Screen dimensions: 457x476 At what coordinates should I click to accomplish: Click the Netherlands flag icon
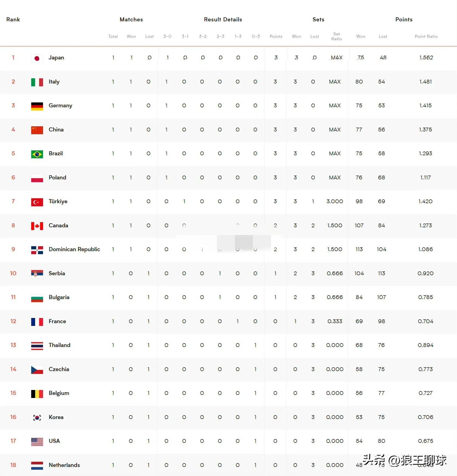tap(37, 466)
